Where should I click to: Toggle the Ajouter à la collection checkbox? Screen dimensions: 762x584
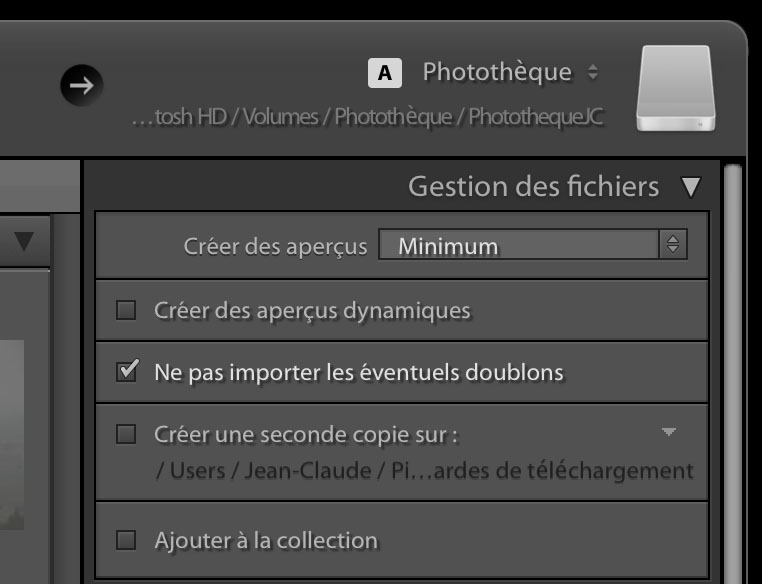pyautogui.click(x=126, y=541)
